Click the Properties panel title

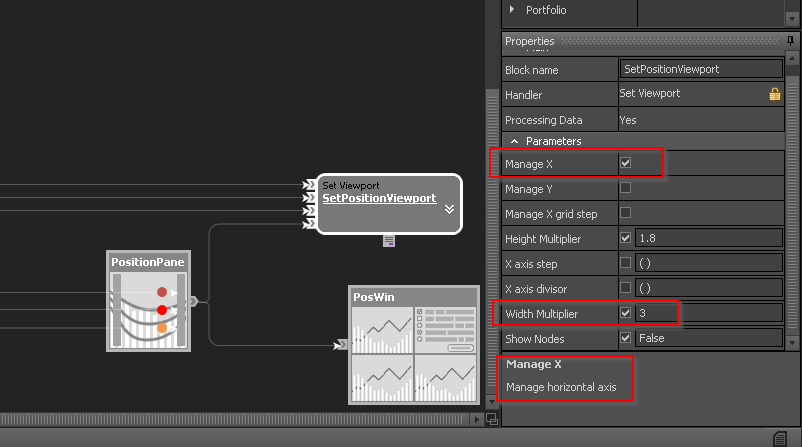529,41
